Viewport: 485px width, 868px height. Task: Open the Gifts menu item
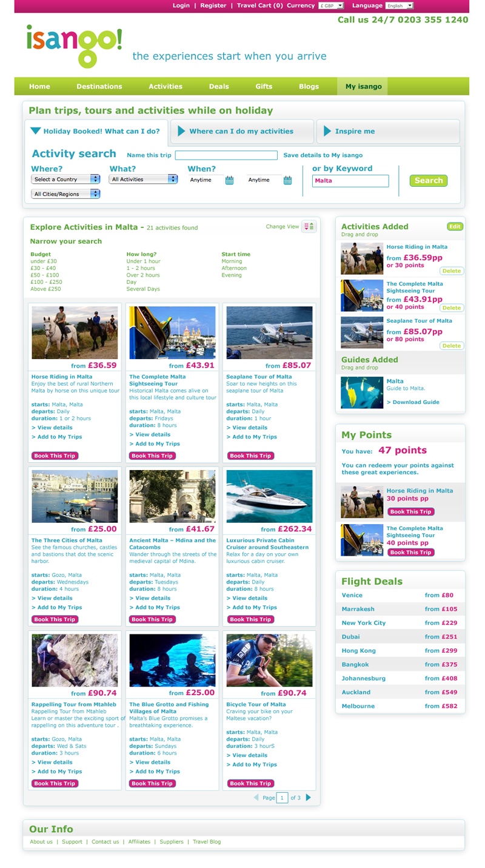click(x=264, y=86)
